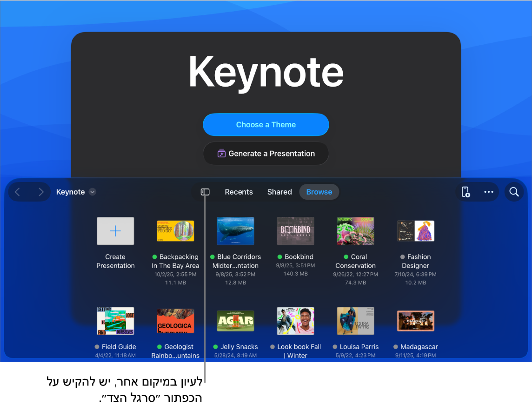
Task: Open Jelly Snacks presentation thumbnail
Action: [235, 321]
